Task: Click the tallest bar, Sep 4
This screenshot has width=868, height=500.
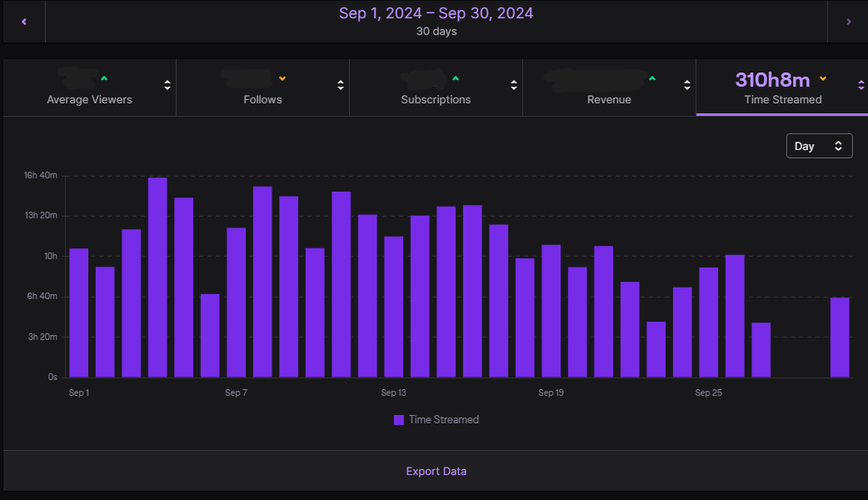Action: pos(157,277)
